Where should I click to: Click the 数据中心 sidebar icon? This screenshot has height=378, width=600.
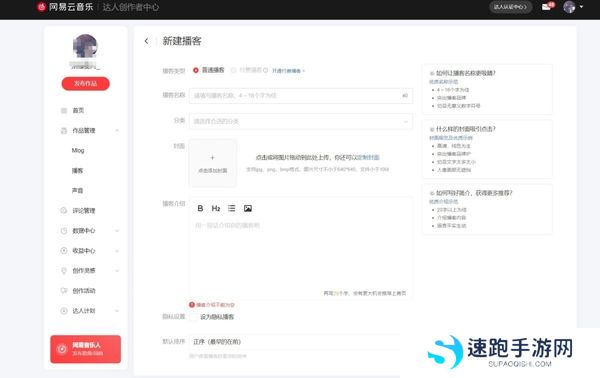click(64, 231)
